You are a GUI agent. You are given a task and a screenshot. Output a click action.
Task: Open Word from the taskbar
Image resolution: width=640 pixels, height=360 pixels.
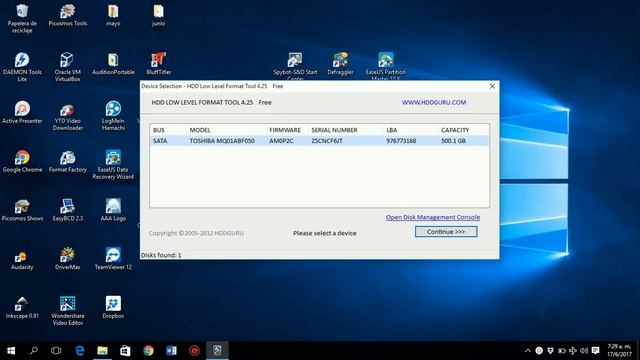click(x=171, y=351)
